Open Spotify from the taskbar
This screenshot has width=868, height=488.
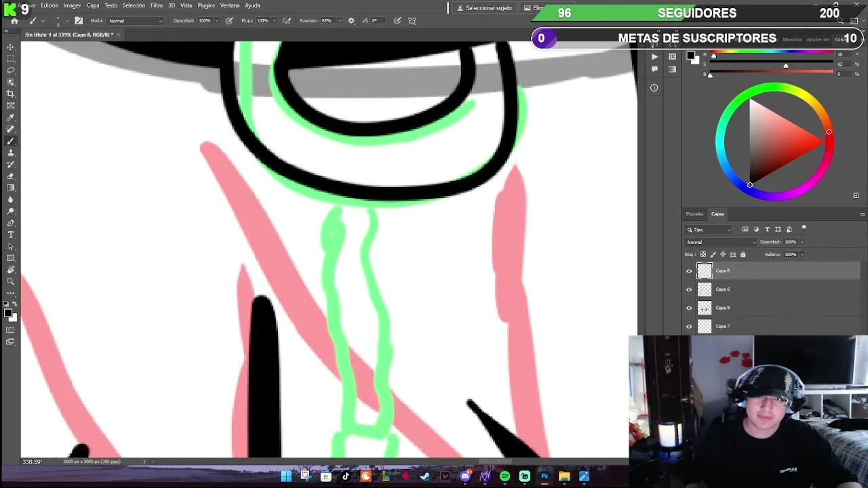tap(505, 476)
